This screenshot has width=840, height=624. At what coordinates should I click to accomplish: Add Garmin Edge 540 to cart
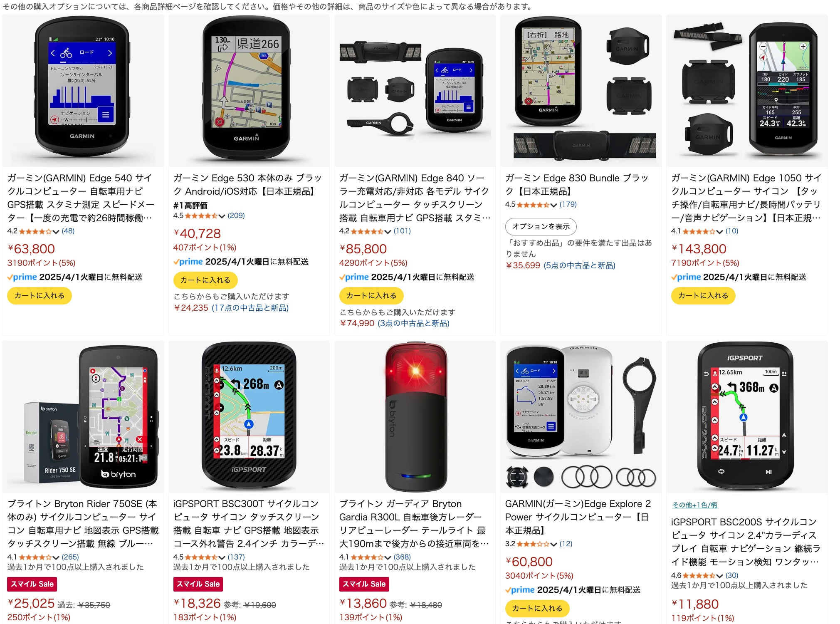coord(40,295)
